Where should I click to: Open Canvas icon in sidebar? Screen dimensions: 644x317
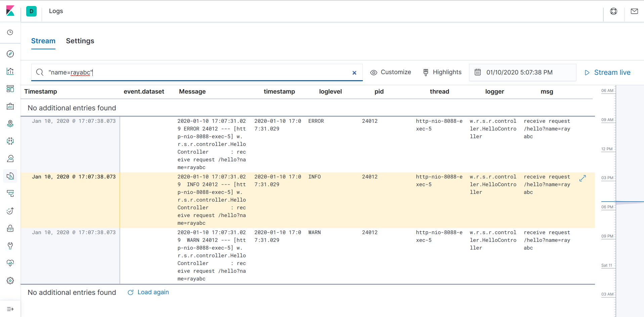coord(10,106)
